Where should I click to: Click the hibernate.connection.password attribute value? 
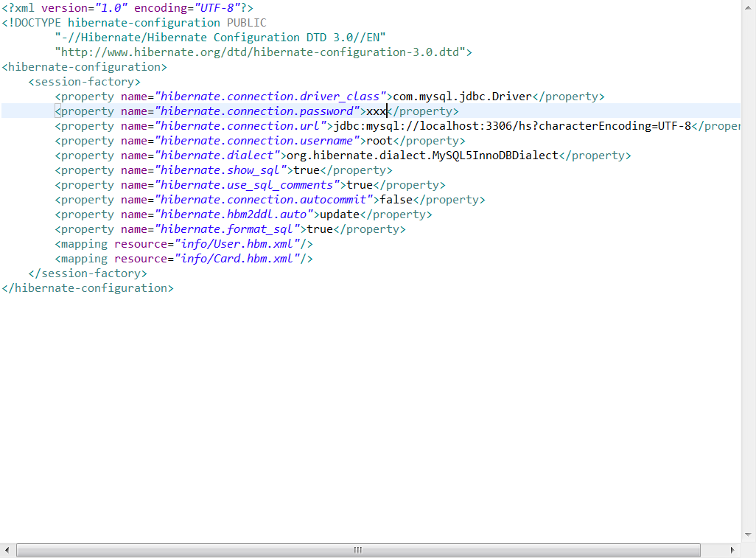[257, 111]
